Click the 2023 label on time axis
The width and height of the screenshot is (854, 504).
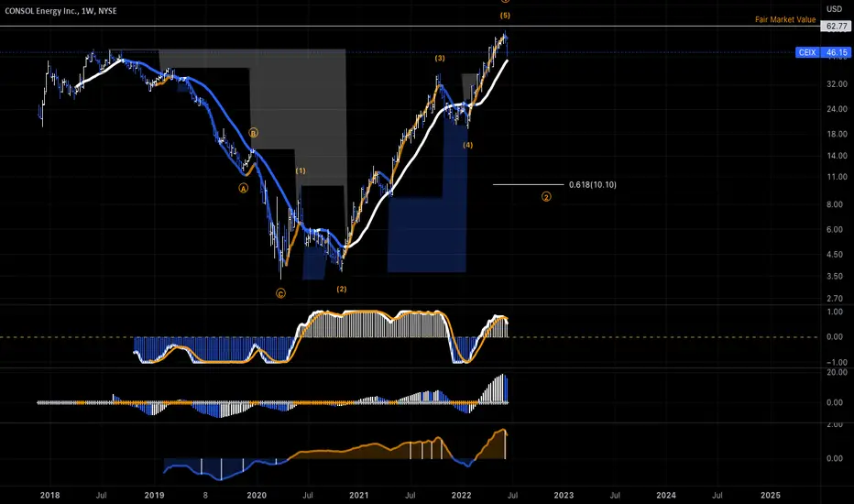[x=564, y=495]
